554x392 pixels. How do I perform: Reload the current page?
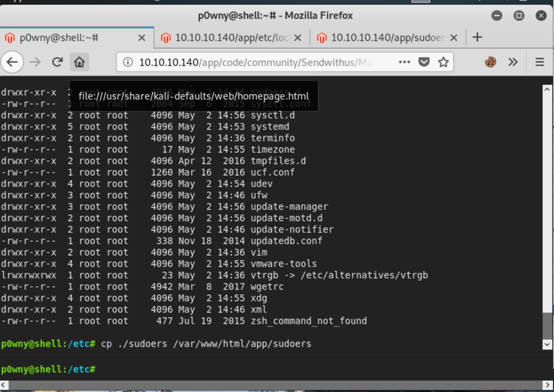tap(57, 62)
